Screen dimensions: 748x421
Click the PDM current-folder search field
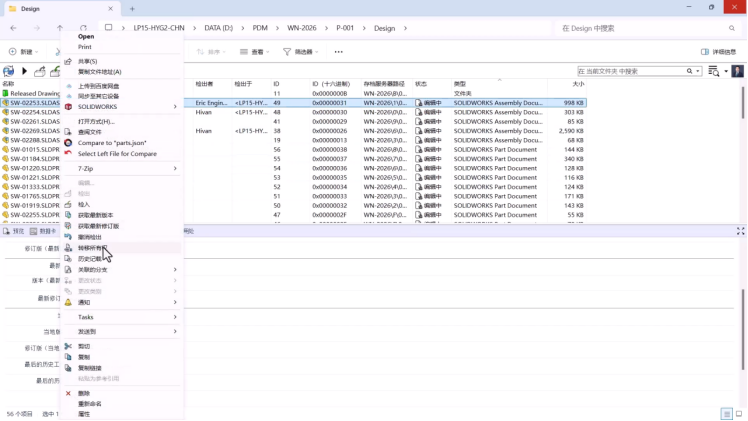(x=632, y=72)
